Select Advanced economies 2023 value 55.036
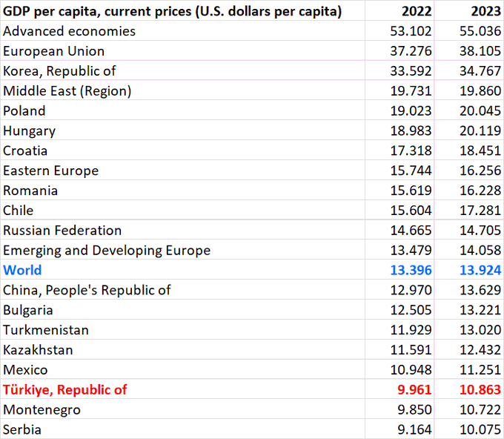This screenshot has width=504, height=439. [x=480, y=31]
